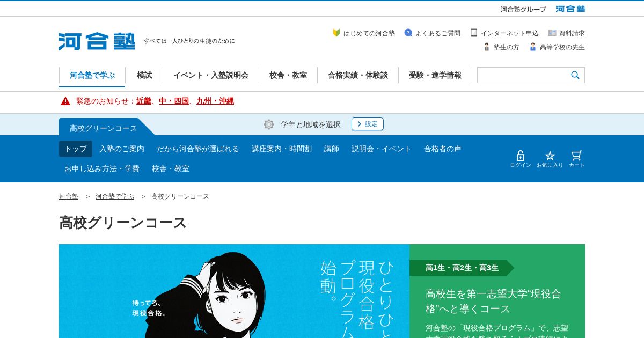Open 塾生の方 student link
Viewport: 644px width, 338px height.
[506, 47]
